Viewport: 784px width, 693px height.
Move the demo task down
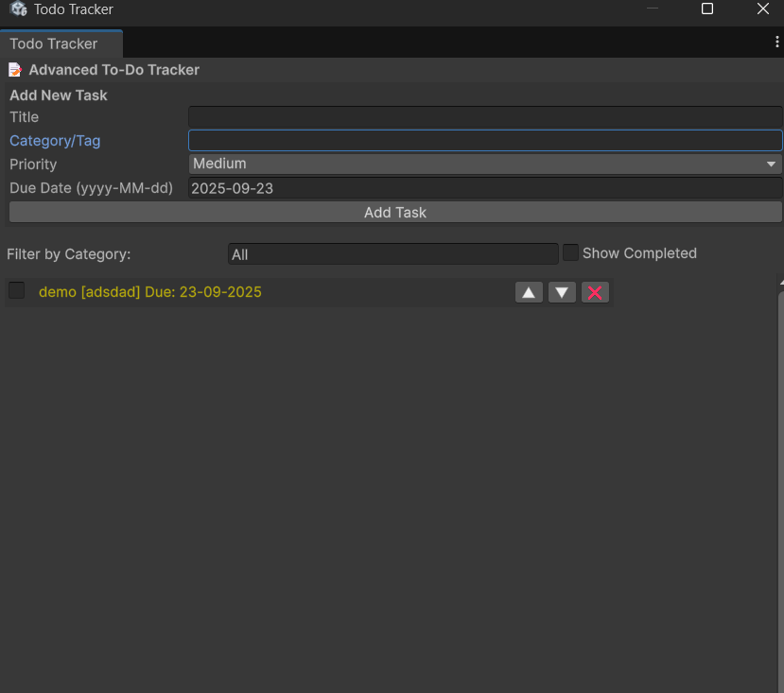tap(562, 292)
